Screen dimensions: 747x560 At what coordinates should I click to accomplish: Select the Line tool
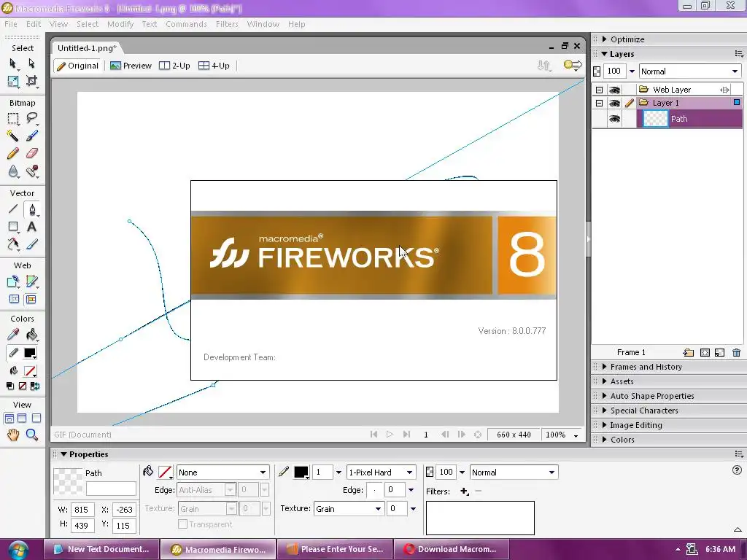point(13,209)
